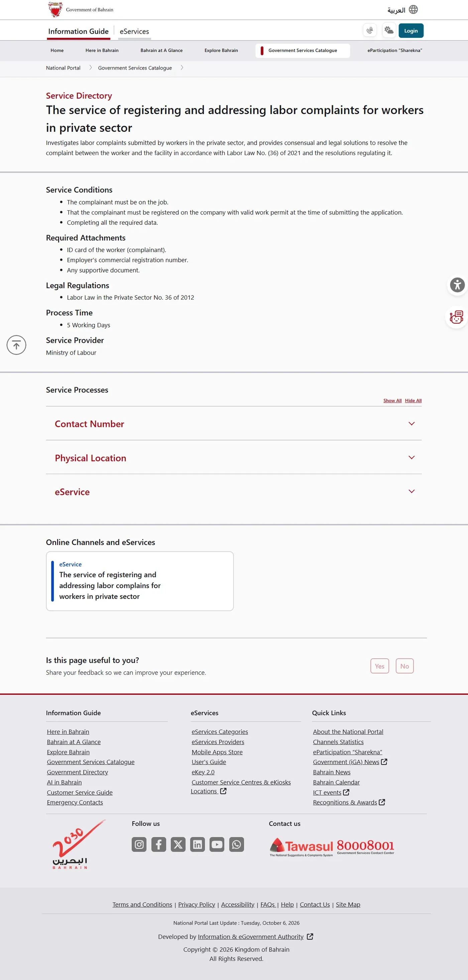Open the LinkedIn social icon

tap(198, 844)
